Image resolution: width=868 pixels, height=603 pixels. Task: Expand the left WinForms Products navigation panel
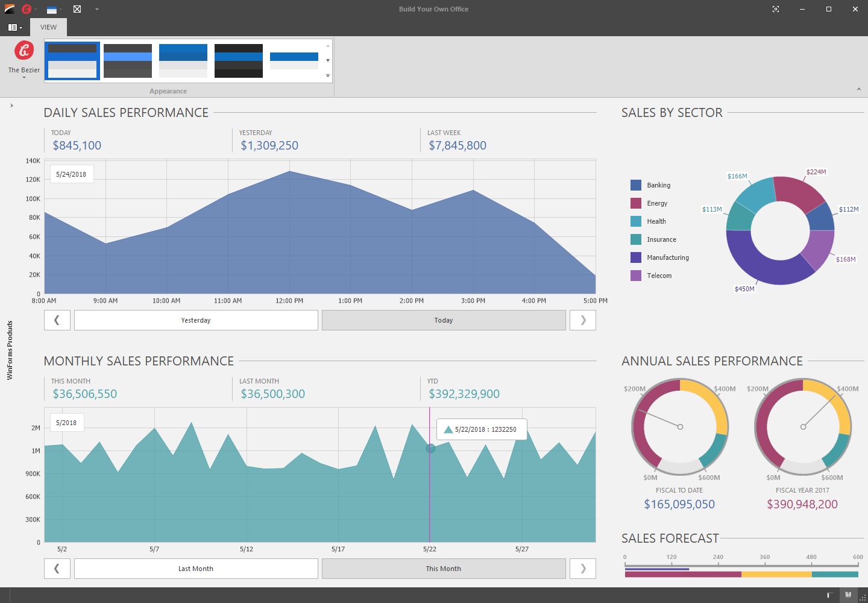pyautogui.click(x=11, y=106)
